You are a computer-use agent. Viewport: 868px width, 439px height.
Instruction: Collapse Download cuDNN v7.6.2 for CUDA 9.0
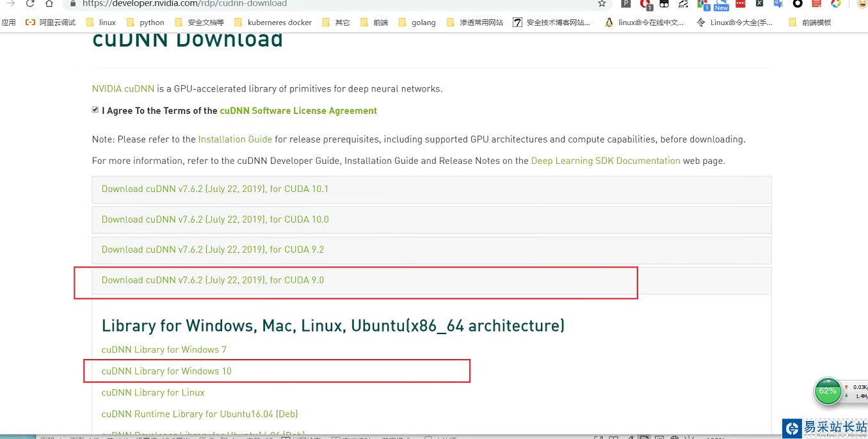click(x=431, y=280)
